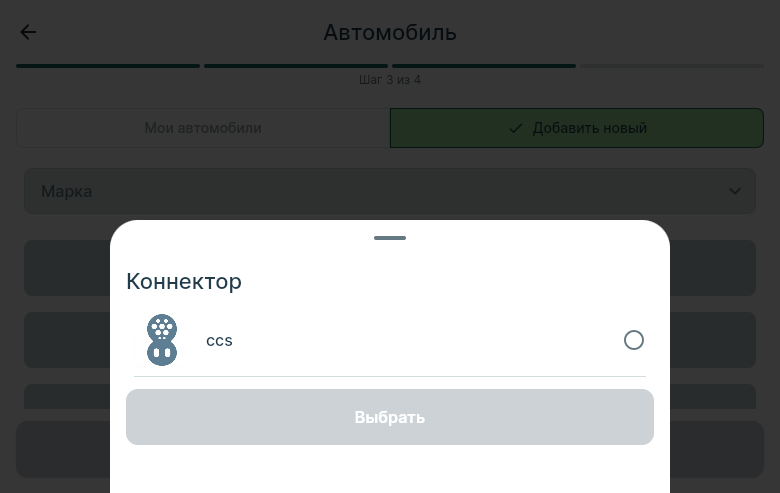Click the checkmark icon beside Добавить новый
The height and width of the screenshot is (493, 780).
point(516,128)
